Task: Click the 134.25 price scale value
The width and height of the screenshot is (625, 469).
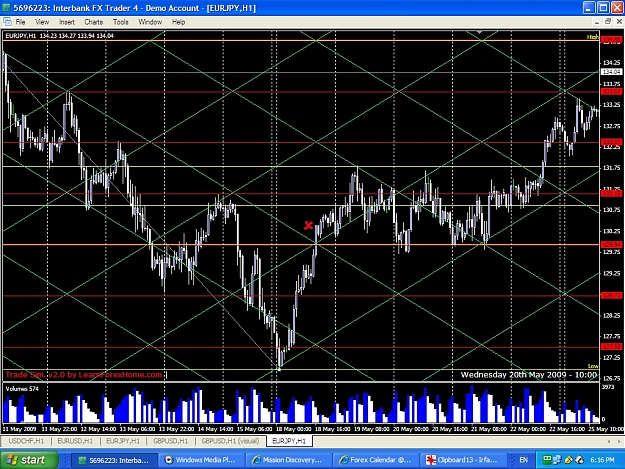Action: tap(611, 63)
